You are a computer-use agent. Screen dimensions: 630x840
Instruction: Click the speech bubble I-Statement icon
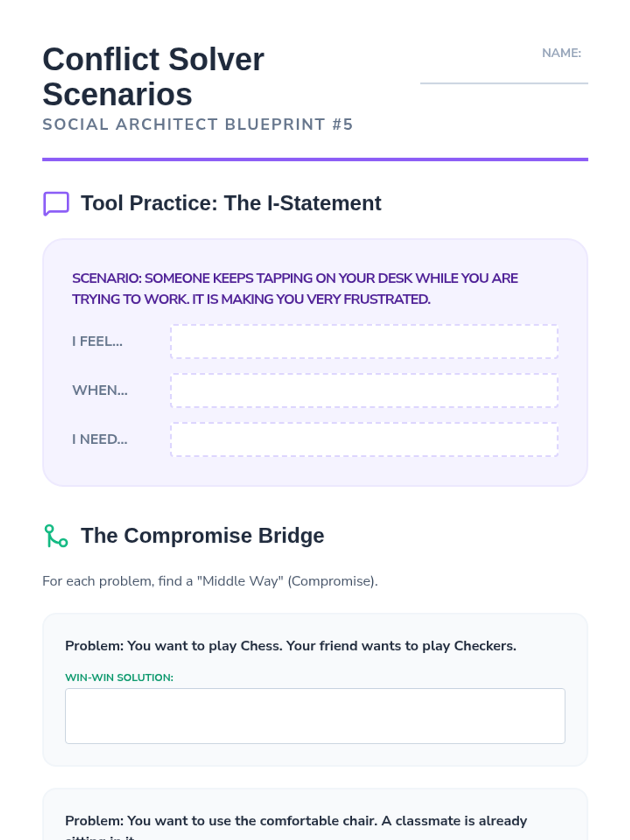tap(56, 204)
